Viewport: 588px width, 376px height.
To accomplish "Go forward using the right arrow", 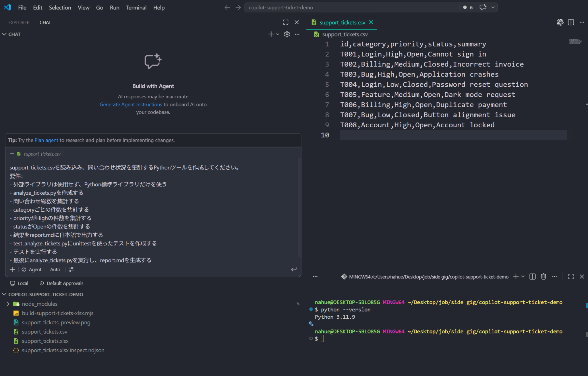I will tap(238, 8).
